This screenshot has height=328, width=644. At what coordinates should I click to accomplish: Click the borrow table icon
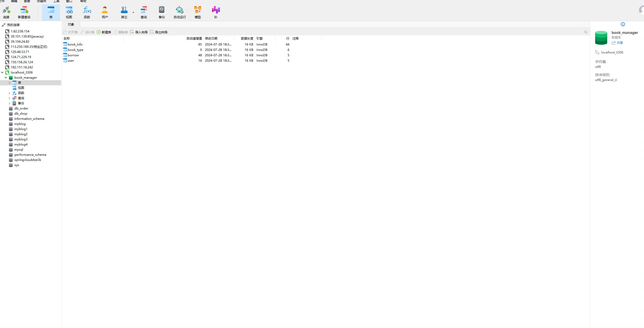pyautogui.click(x=65, y=55)
